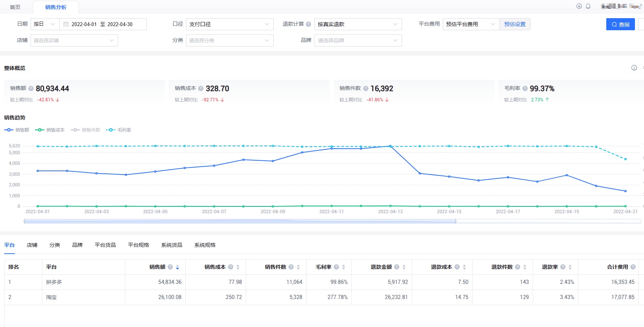Screen dimensions: 644x327
Task: Enable 销售件数 series in chart legend
Action: 85,130
